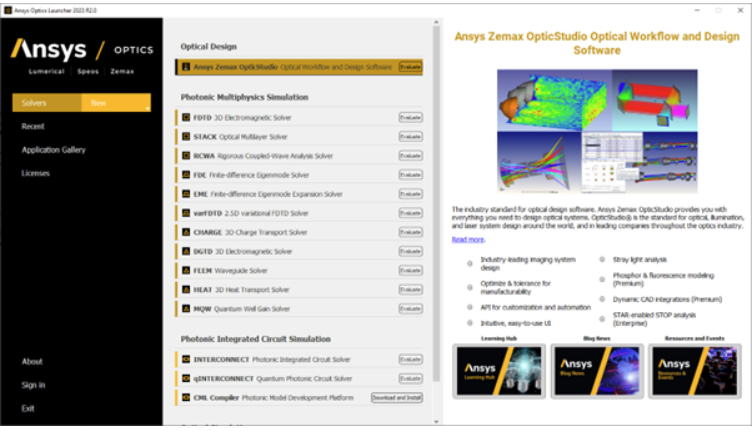Select varFDTD 2.5D variational FDTD Solver
This screenshot has width=755, height=431.
(299, 213)
